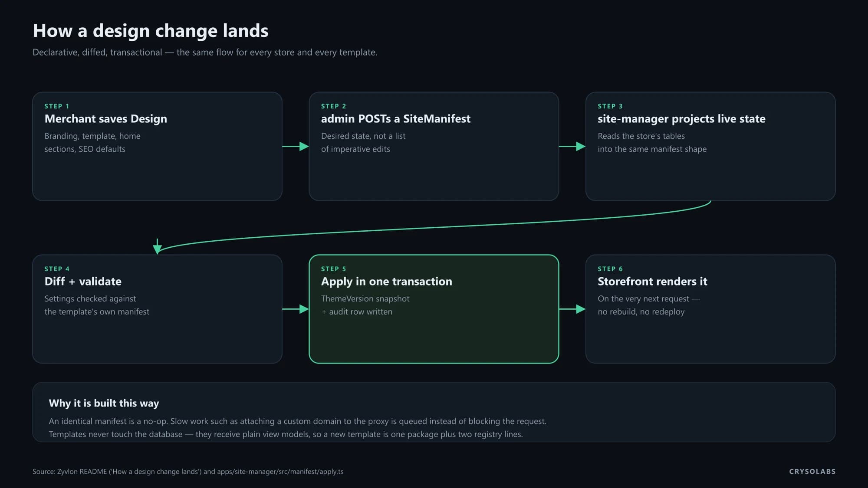
Task: Click text 'no rebuild, no redeploy'
Action: 641,312
